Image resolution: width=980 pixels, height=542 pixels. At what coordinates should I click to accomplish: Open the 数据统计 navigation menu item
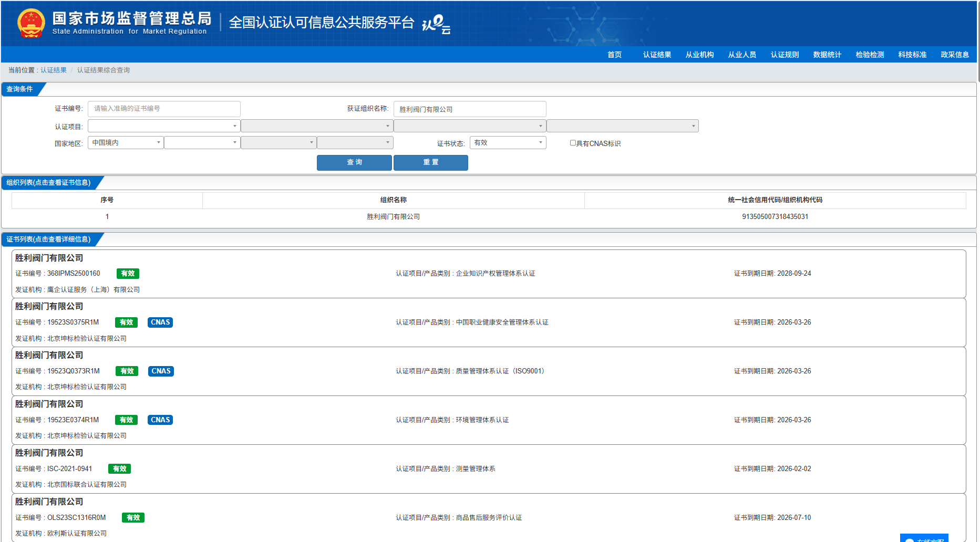827,55
